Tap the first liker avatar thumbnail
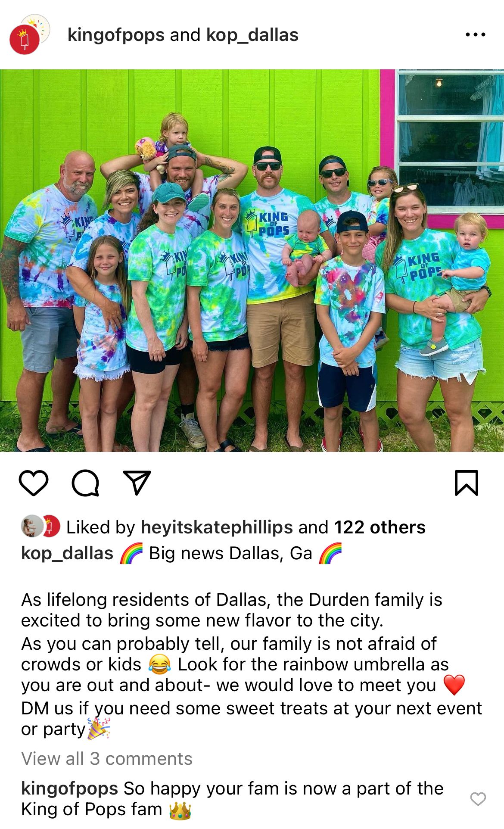The width and height of the screenshot is (504, 829). [x=32, y=526]
